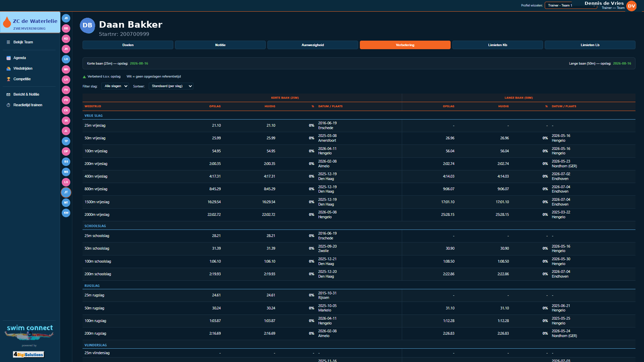644x362 pixels.
Task: Click the highlighted JT swimmer avatar
Action: pyautogui.click(x=66, y=192)
